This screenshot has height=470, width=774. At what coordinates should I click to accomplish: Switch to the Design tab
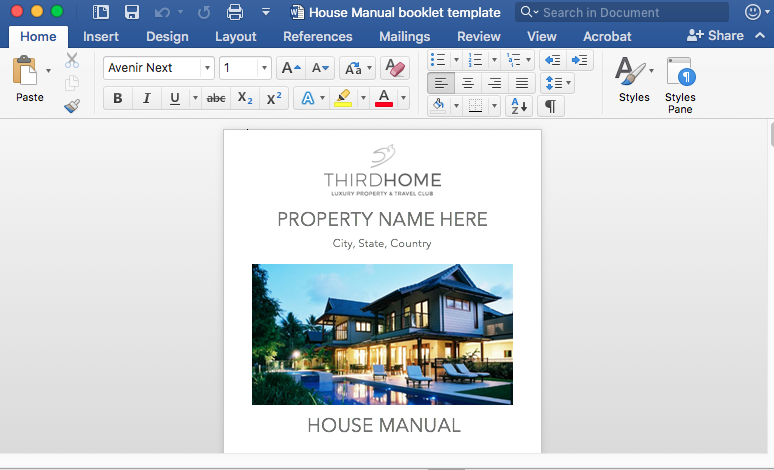167,37
